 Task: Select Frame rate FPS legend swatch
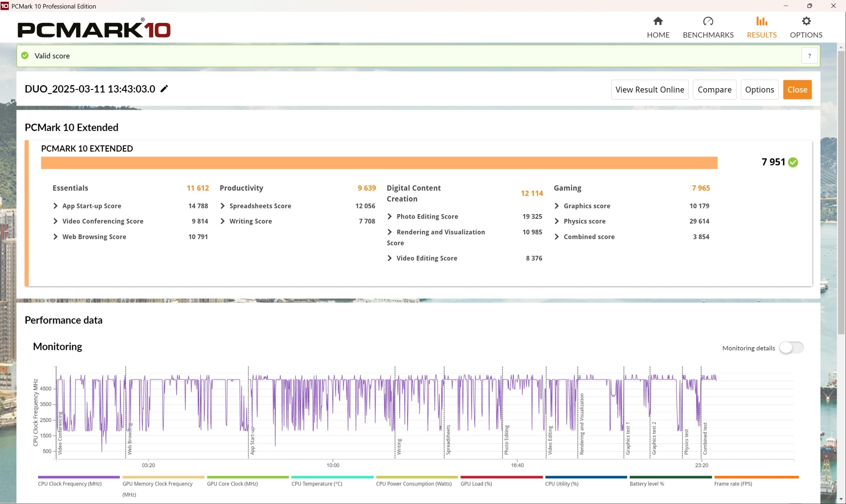tap(757, 477)
